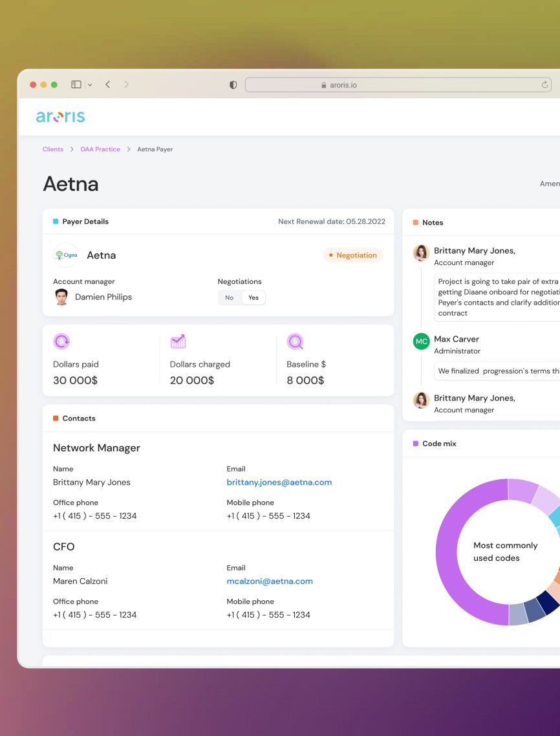Click the Payer Details card title
Screen dimensions: 560x736
click(x=85, y=222)
